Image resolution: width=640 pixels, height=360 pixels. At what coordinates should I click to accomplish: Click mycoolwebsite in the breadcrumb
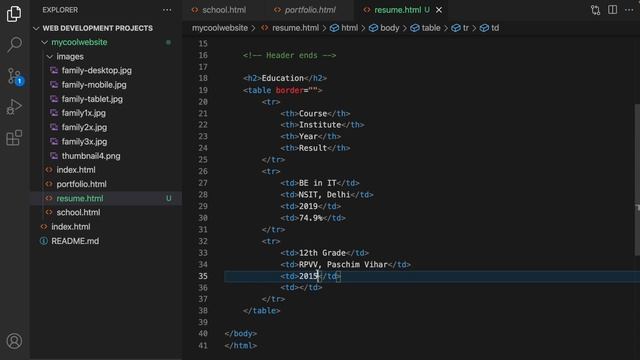pyautogui.click(x=220, y=28)
